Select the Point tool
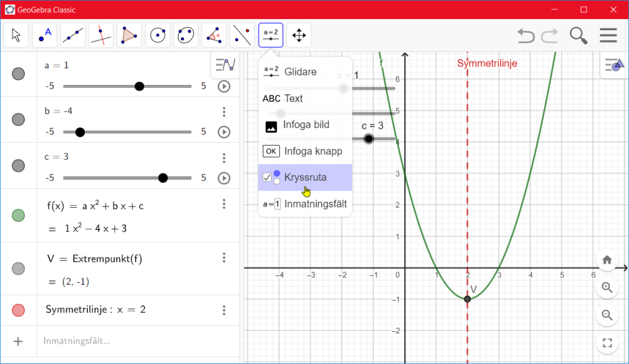Image resolution: width=629 pixels, height=364 pixels. (x=44, y=36)
